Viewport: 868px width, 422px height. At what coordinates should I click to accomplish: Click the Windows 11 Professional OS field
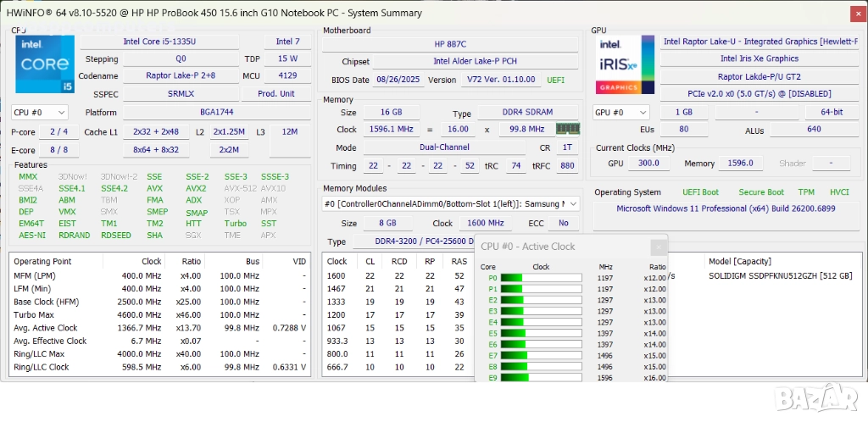click(725, 208)
